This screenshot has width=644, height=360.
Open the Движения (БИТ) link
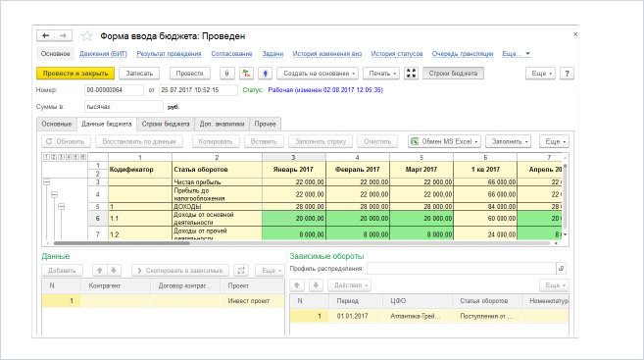click(x=103, y=53)
